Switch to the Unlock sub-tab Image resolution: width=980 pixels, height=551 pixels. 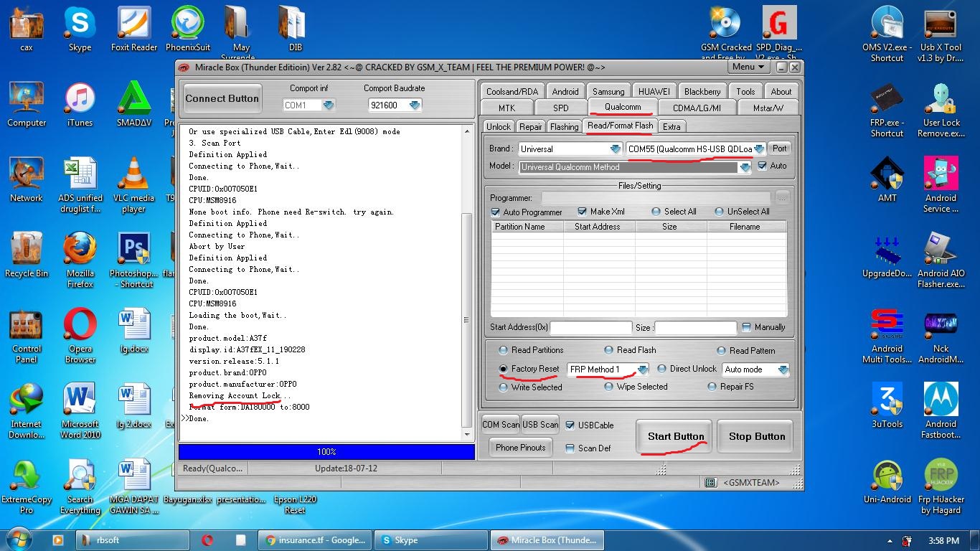click(x=499, y=126)
